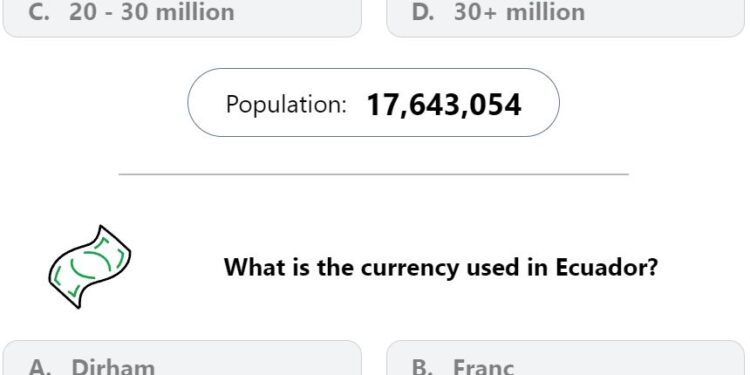The height and width of the screenshot is (375, 750).
Task: Click the "Population:" label text
Action: tap(286, 104)
